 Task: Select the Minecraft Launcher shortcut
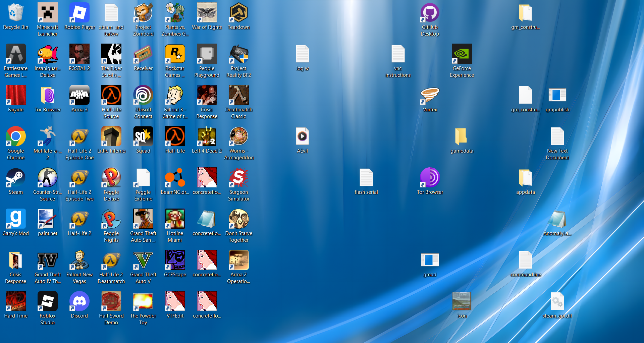[x=47, y=13]
